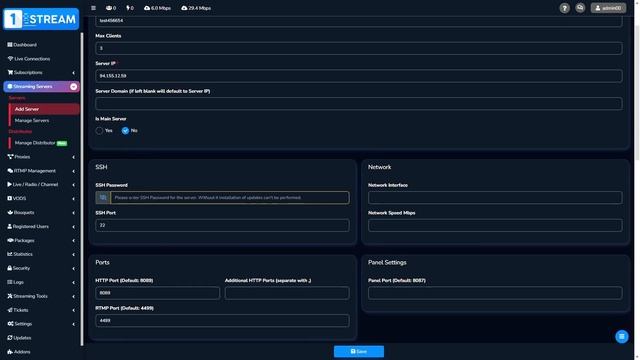Click the Updates refresh icon

coord(10,338)
